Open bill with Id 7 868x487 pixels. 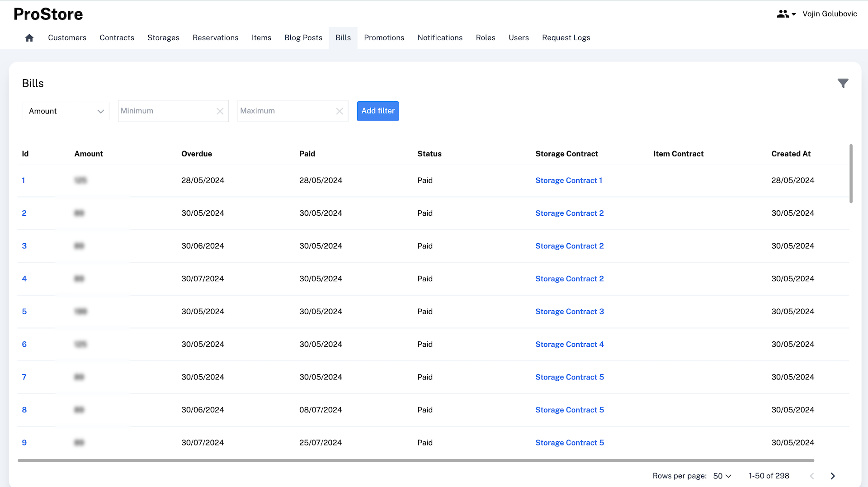pyautogui.click(x=24, y=377)
